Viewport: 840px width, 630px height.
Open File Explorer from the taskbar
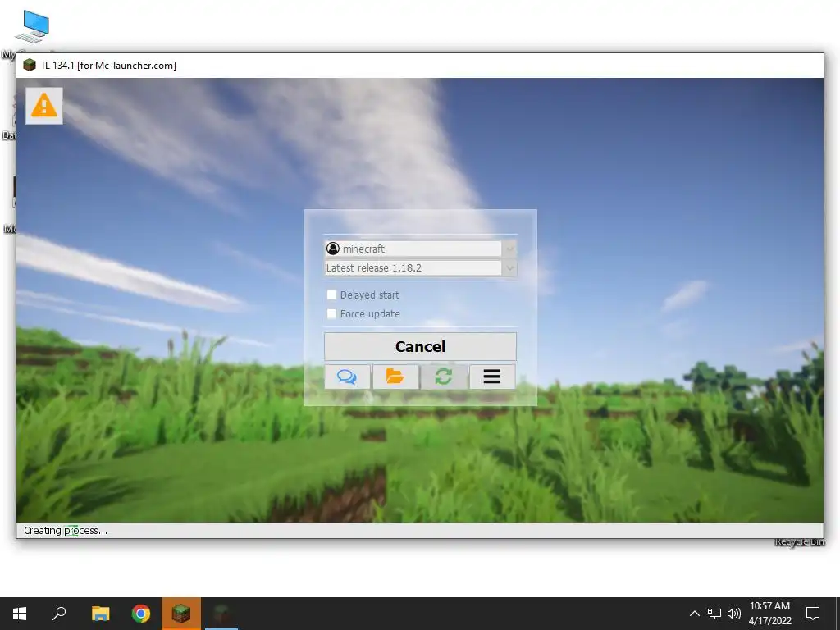click(x=100, y=614)
